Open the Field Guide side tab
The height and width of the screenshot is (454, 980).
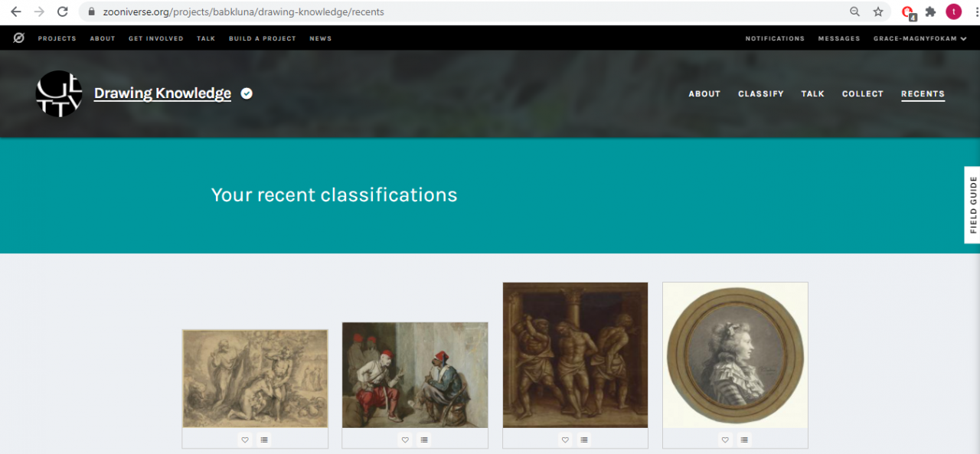point(972,204)
